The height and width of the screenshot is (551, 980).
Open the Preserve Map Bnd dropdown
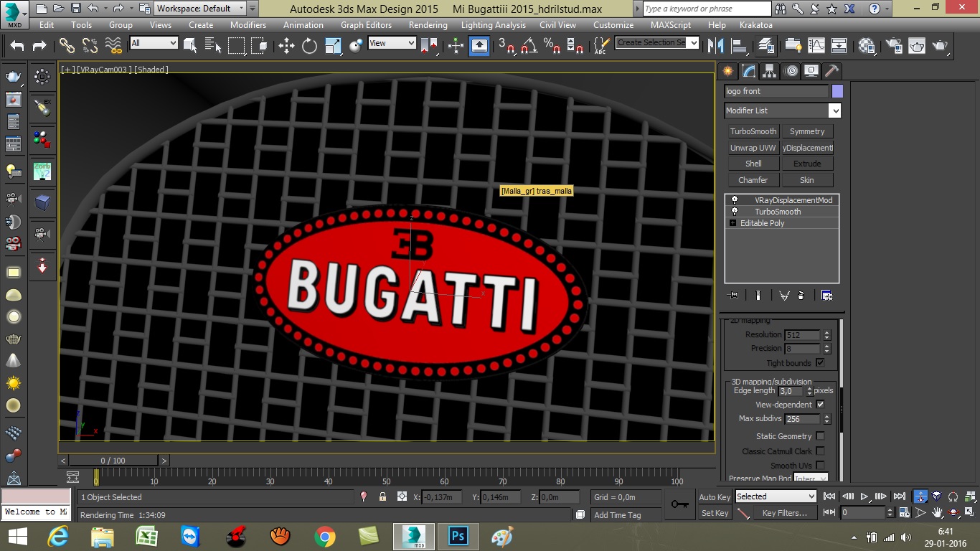811,479
